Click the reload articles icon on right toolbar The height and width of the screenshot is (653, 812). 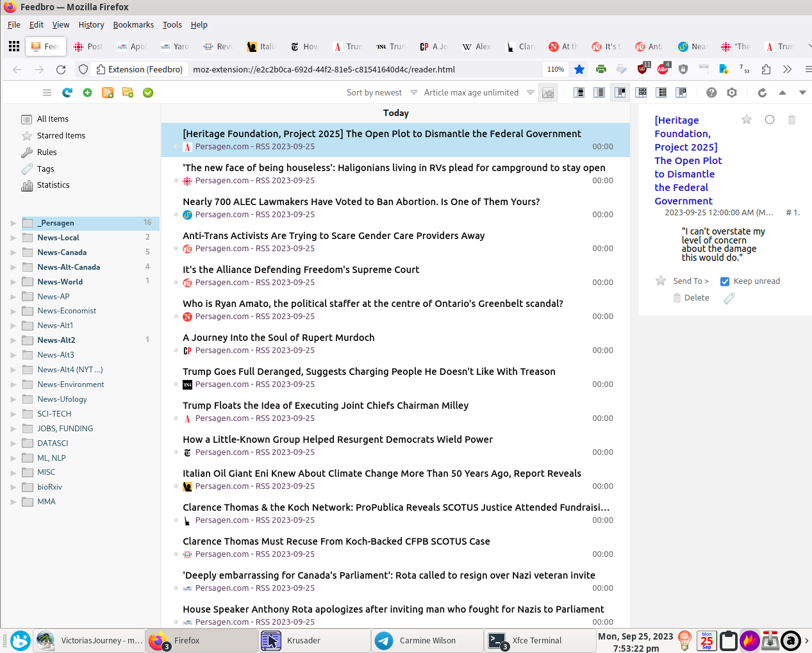pyautogui.click(x=762, y=93)
